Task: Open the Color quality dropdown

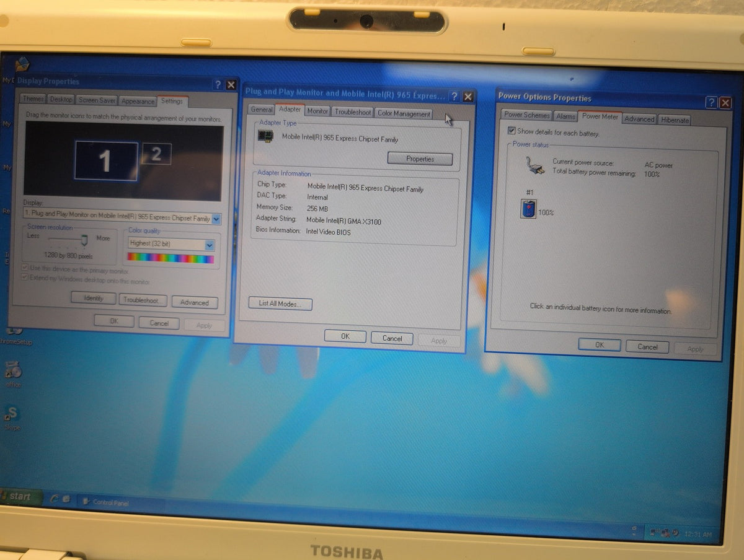Action: 210,245
